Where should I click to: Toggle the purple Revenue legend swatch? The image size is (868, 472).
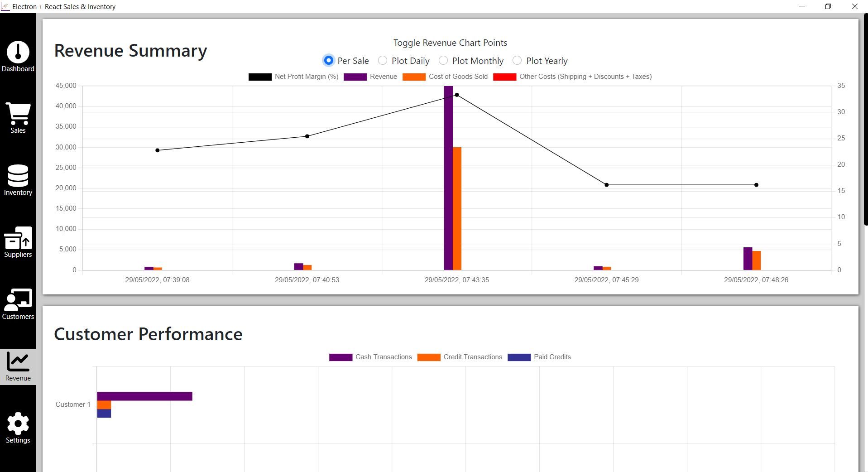[x=355, y=77]
